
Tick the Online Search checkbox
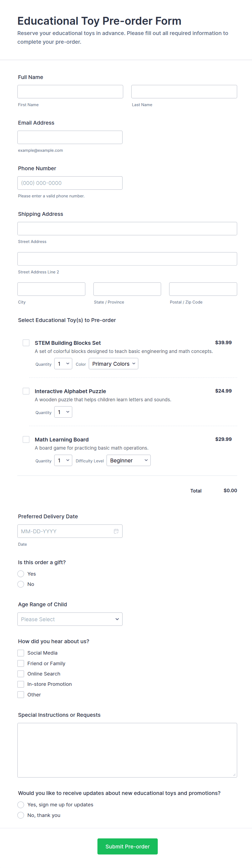point(21,674)
